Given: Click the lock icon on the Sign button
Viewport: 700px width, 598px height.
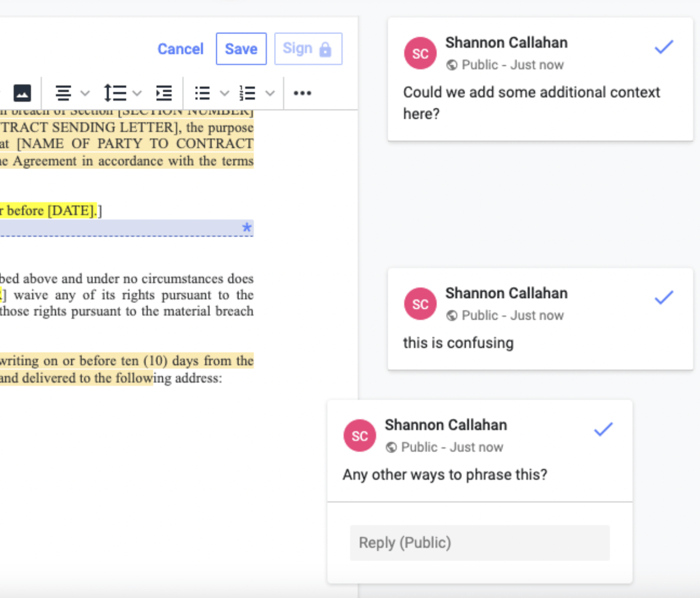Looking at the screenshot, I should [325, 49].
